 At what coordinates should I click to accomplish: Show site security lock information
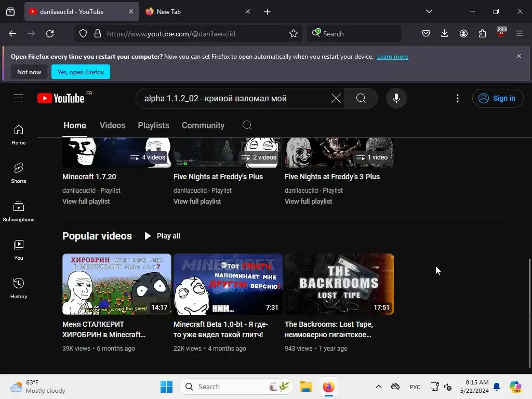click(x=98, y=34)
